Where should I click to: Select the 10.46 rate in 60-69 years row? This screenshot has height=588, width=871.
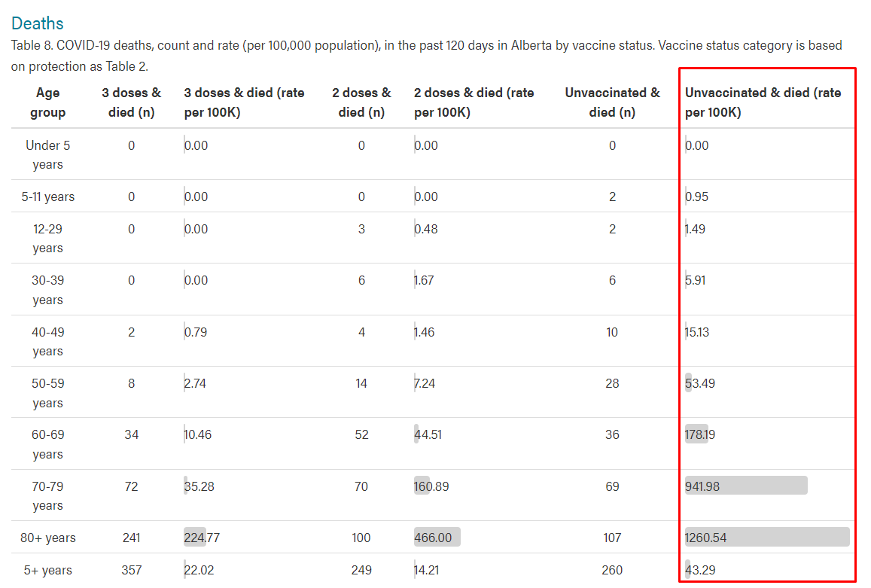click(198, 434)
